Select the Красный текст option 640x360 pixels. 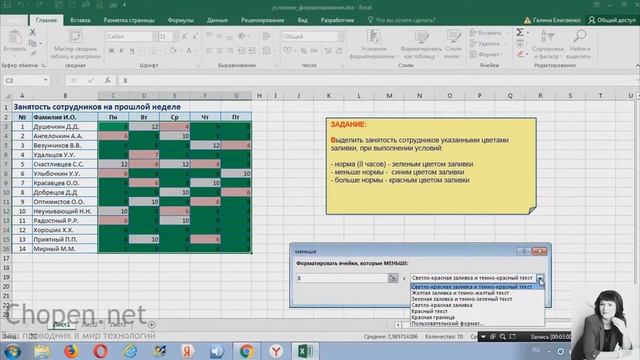[x=429, y=311]
